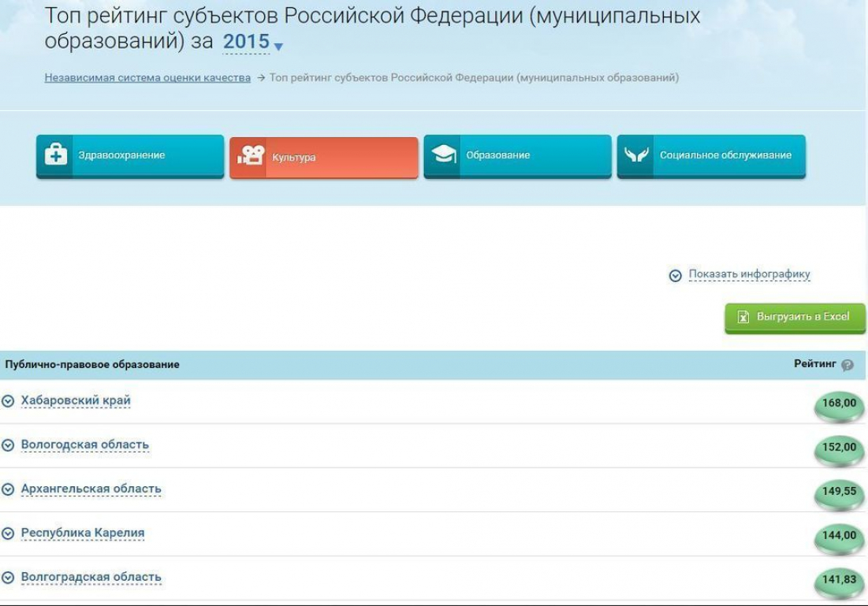Screen dimensions: 868x606
Task: Click the film camera icon on Культура
Action: pyautogui.click(x=251, y=155)
